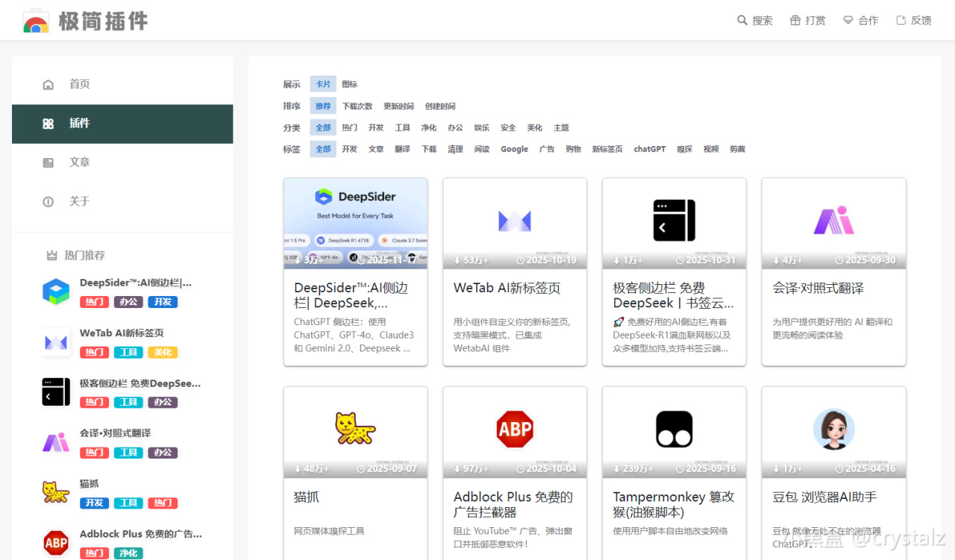Open 文章 in the sidebar menu
The image size is (955, 560).
122,162
